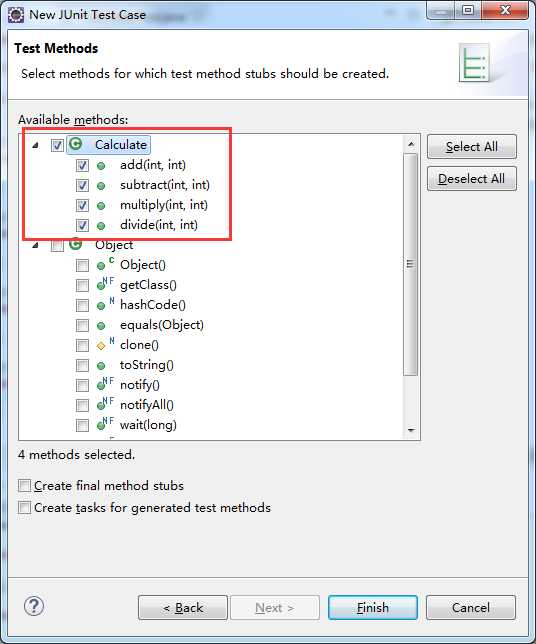Go back with the Back button

[x=183, y=607]
